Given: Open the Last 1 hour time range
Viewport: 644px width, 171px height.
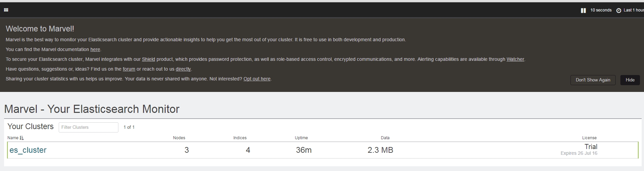Looking at the screenshot, I should [634, 10].
